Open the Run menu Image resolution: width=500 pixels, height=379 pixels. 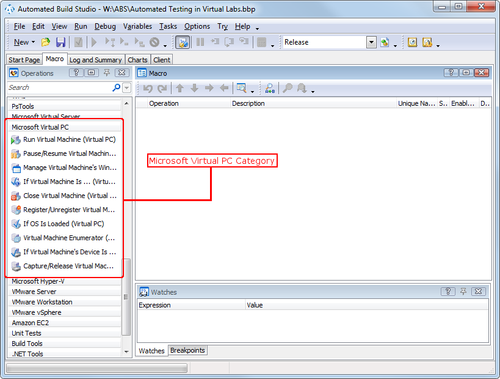[x=81, y=26]
